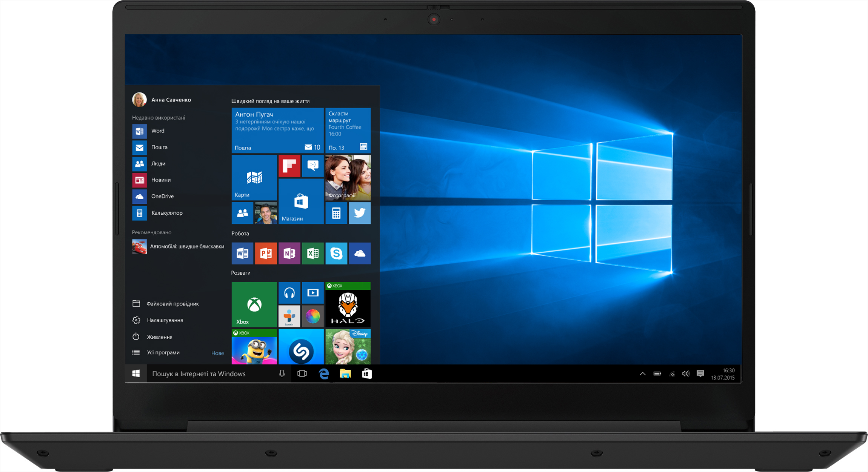Open the Shazam tile
Viewport: 868px width, 472px height.
[x=301, y=346]
